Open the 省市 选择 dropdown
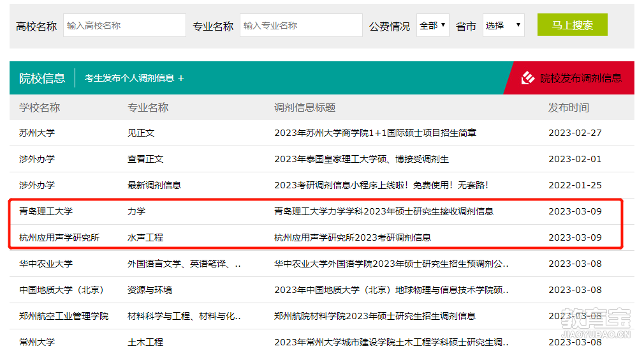This screenshot has height=353, width=644. (x=504, y=26)
